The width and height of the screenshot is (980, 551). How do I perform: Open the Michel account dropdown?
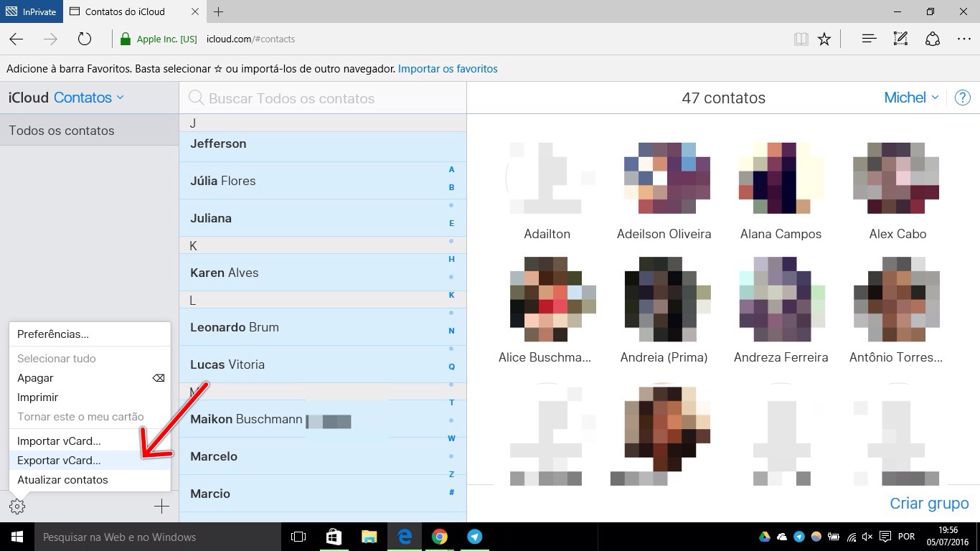[x=911, y=98]
